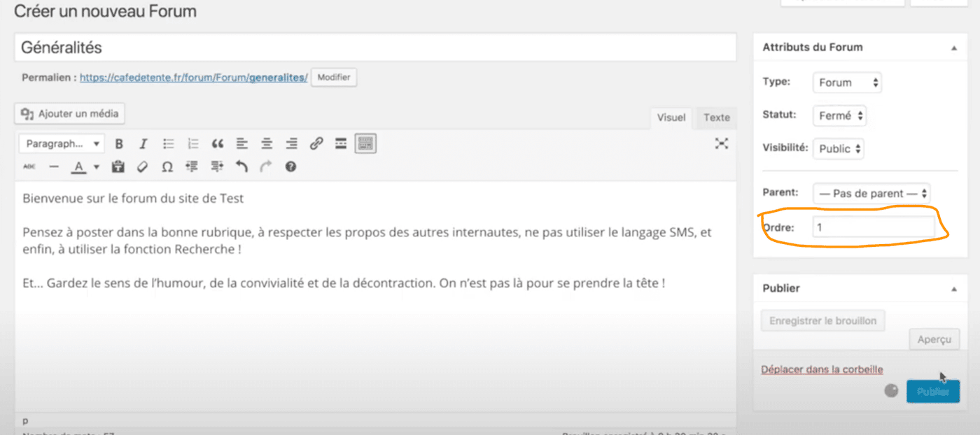
Task: Toggle bulleted list
Action: (x=169, y=144)
